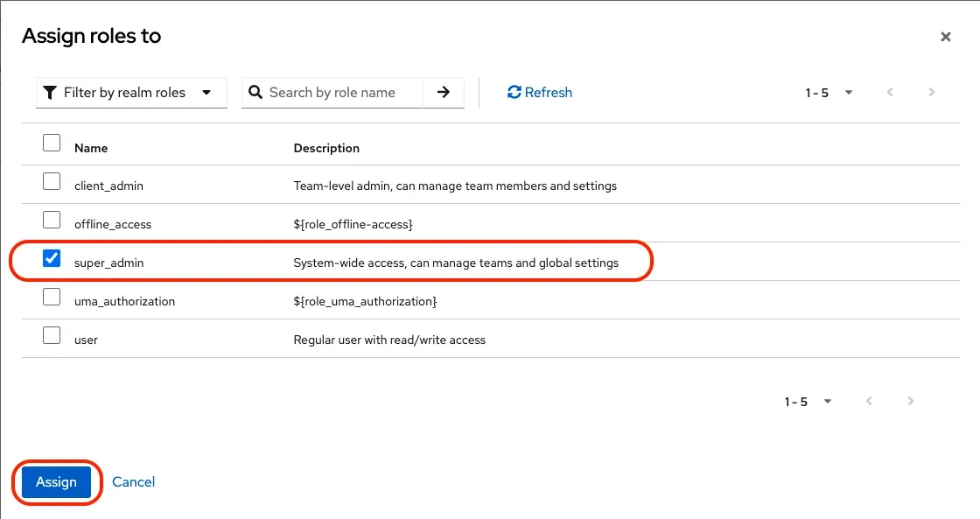Tick the offline_access role checkbox

[52, 220]
